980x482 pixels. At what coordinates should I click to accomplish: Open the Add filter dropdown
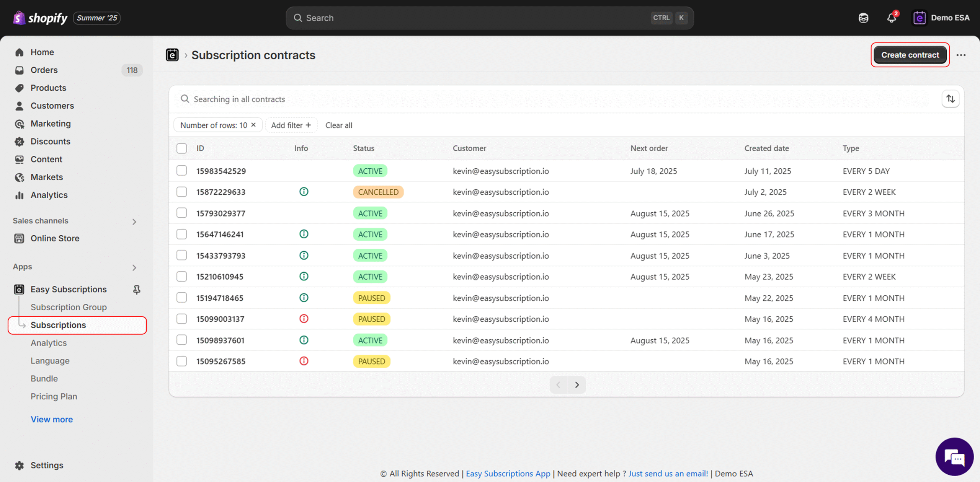tap(291, 125)
